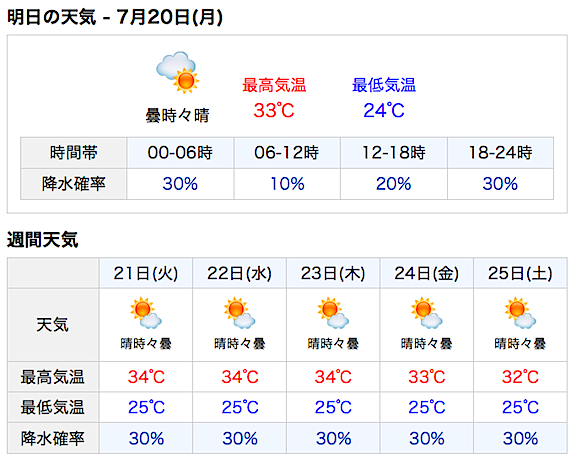Viewport: 576px width, 459px height.
Task: Select the 06-12時 time slot header
Action: click(287, 153)
